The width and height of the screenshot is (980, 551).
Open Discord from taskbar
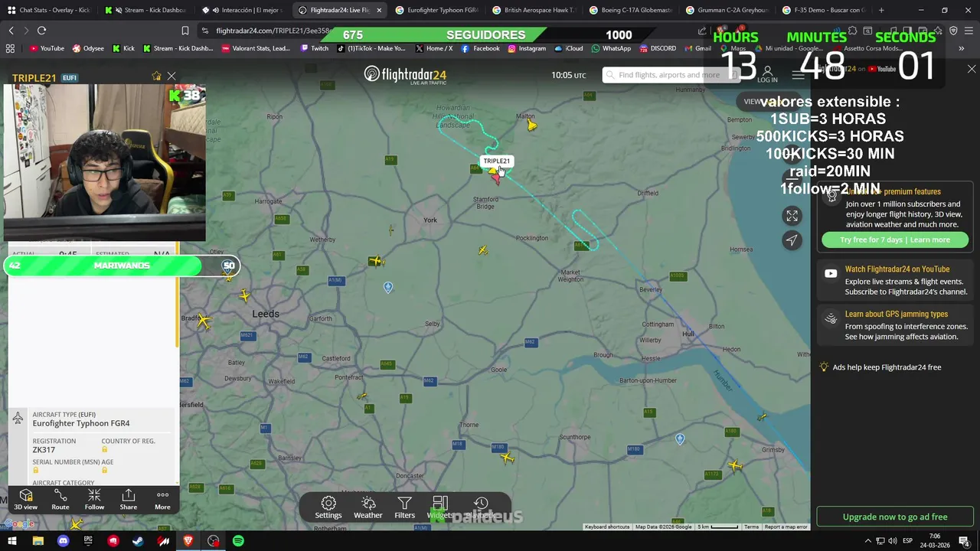coord(63,541)
